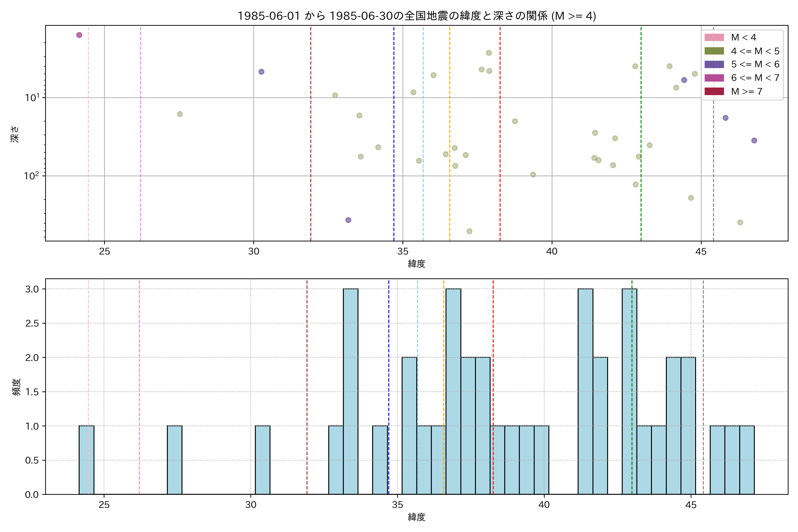798x532 pixels.
Task: Click the pink M < 4 legend swatch
Action: coord(714,37)
